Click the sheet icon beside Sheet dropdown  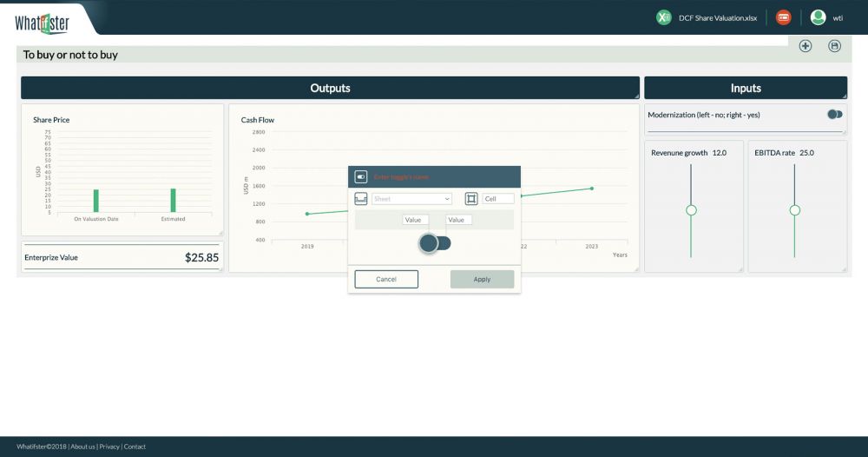(x=361, y=199)
